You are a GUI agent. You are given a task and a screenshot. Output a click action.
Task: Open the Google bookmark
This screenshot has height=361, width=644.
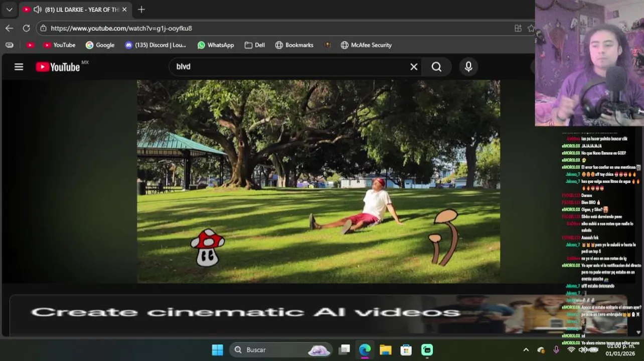point(100,45)
